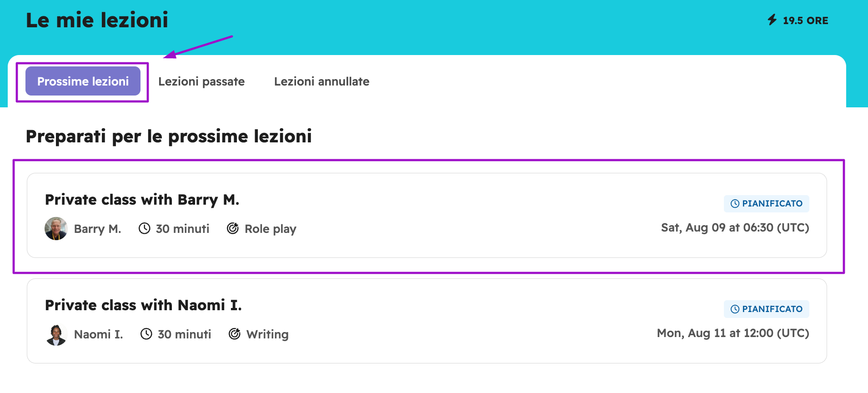Click the Barry M. teacher name
The image size is (868, 393).
pos(97,229)
